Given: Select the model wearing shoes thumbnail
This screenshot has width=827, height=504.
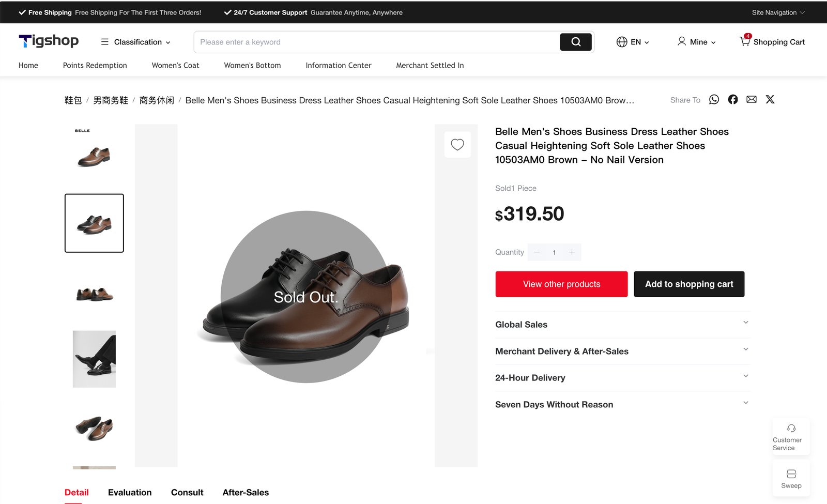Looking at the screenshot, I should [94, 359].
